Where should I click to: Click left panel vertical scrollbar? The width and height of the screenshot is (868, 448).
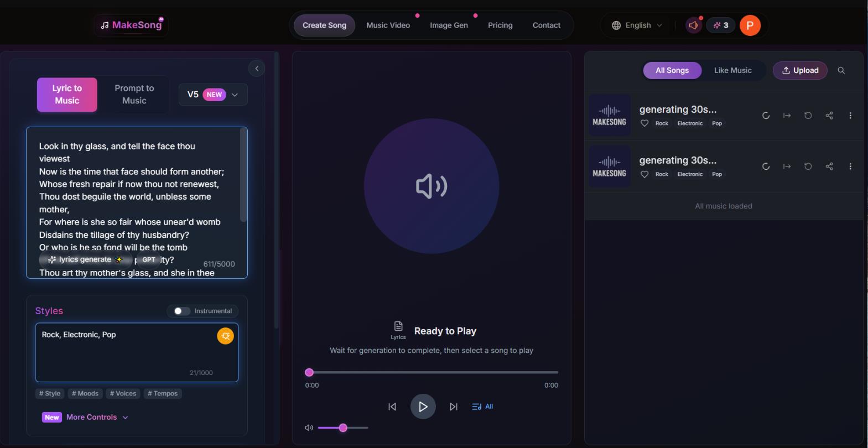(277, 190)
